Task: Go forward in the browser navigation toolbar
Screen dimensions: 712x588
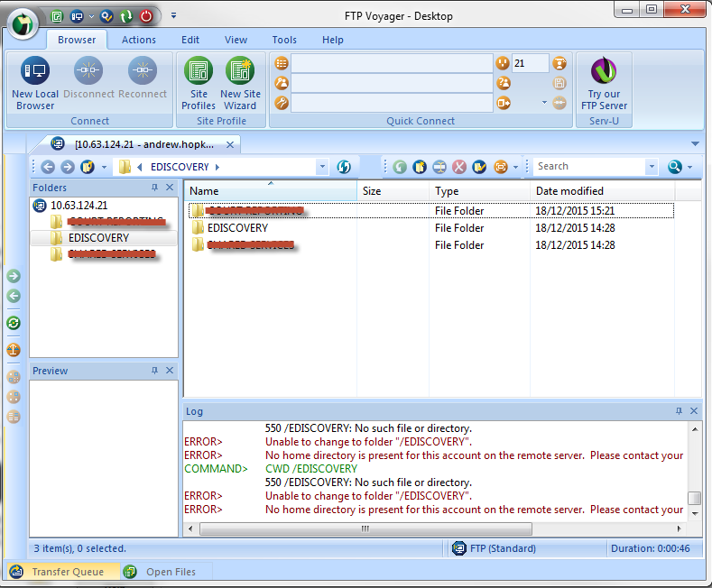Action: click(x=68, y=167)
